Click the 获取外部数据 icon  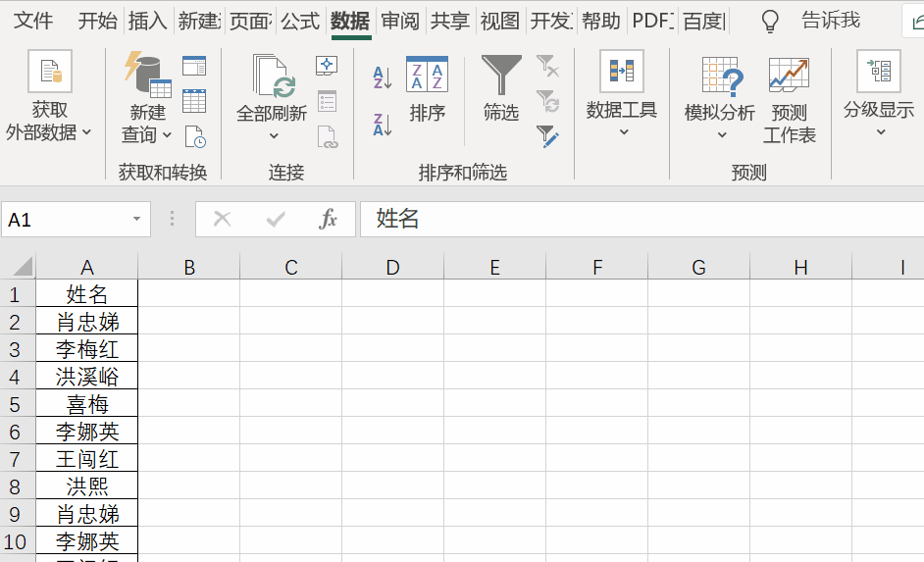50,72
